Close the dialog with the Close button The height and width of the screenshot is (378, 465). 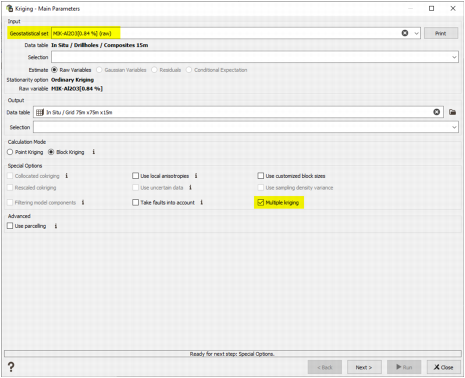click(444, 367)
